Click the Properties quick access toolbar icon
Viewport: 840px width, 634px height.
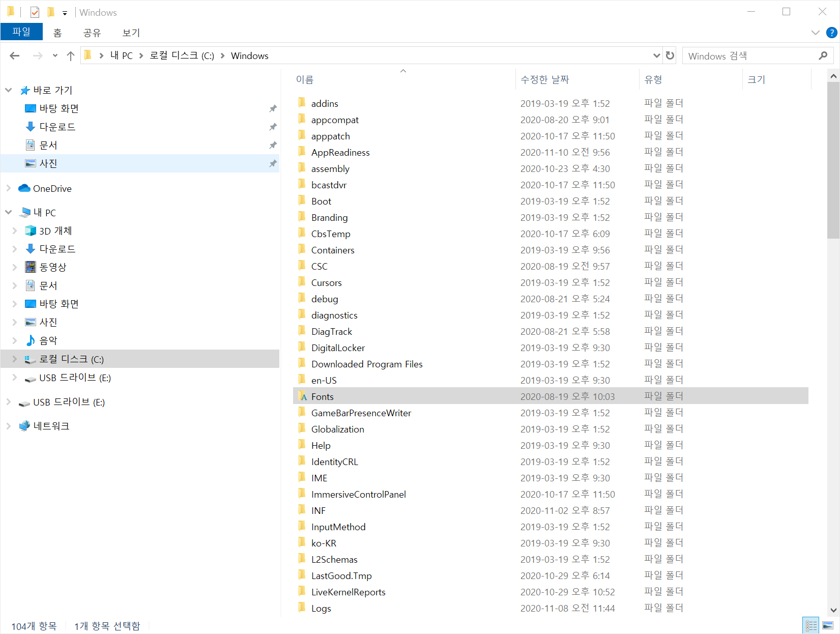35,12
